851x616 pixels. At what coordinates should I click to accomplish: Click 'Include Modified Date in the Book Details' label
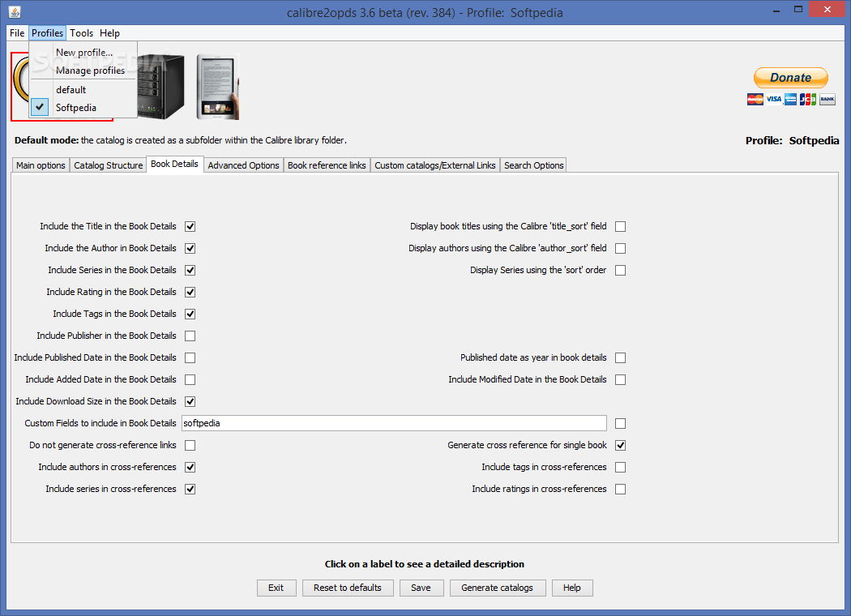click(x=528, y=379)
